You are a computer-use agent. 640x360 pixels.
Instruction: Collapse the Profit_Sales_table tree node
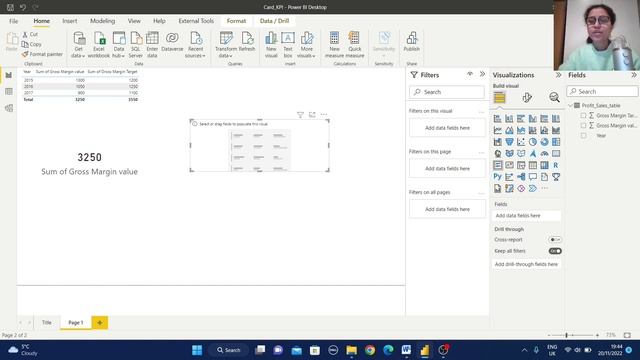point(571,105)
